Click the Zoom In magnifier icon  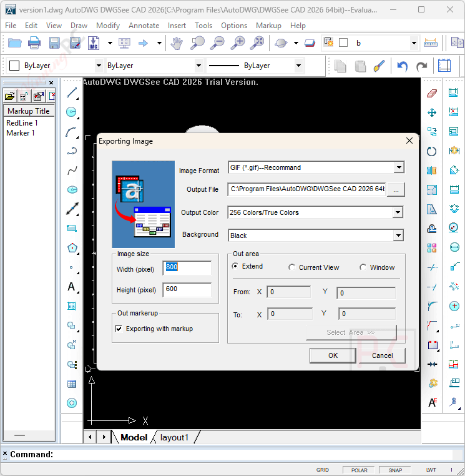click(238, 43)
